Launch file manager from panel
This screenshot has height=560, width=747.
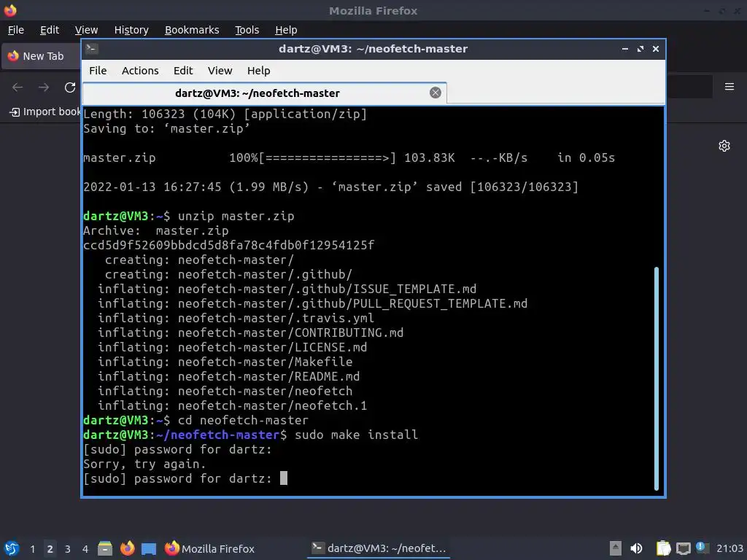105,548
